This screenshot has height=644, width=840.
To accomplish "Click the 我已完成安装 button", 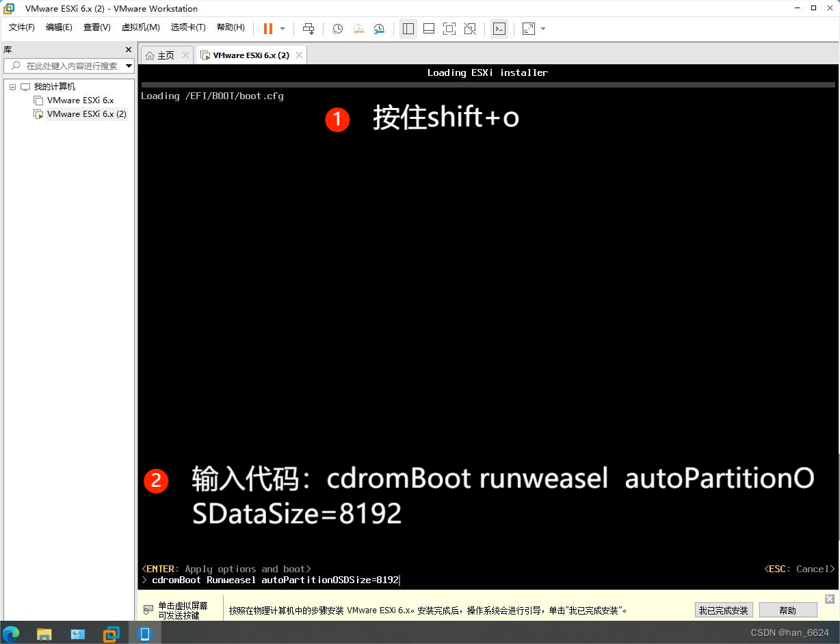I will pos(724,611).
